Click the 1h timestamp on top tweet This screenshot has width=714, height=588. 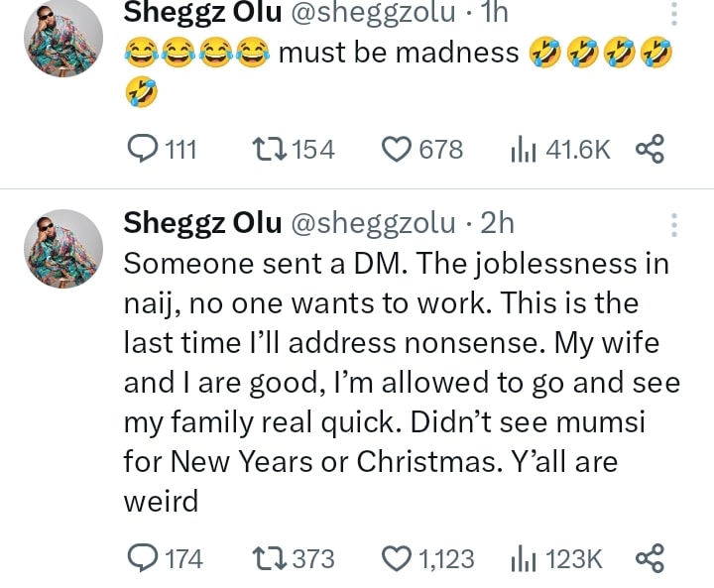[492, 13]
